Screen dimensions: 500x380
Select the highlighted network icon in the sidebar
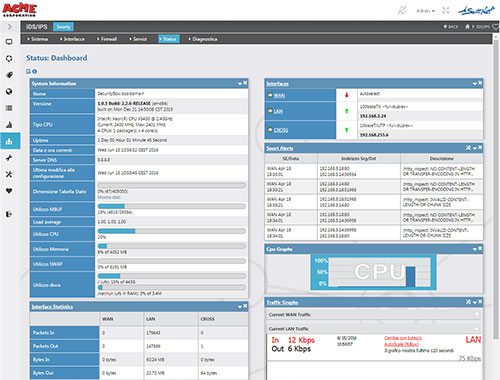point(9,141)
